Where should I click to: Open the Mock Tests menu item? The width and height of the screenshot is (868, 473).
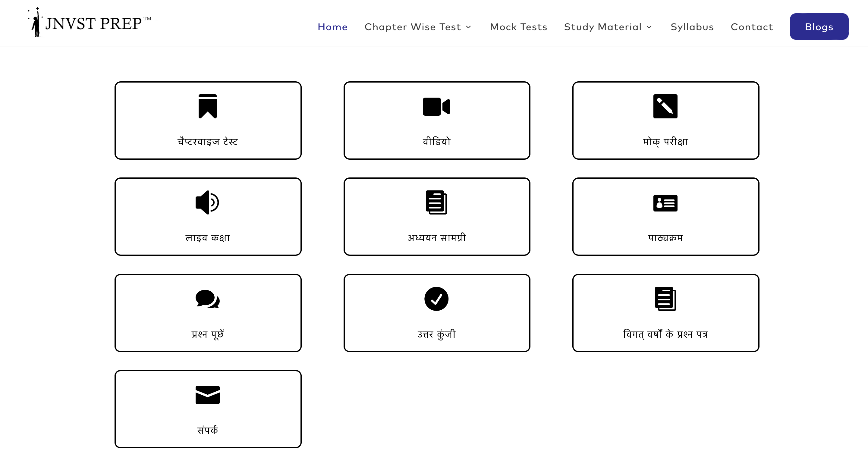coord(519,27)
